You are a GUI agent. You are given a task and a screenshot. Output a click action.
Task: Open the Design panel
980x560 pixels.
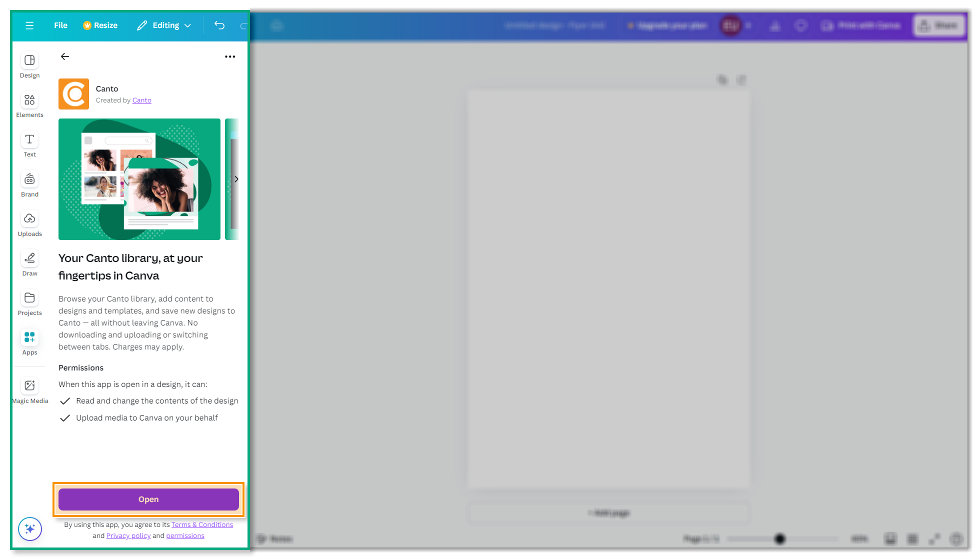(x=29, y=64)
